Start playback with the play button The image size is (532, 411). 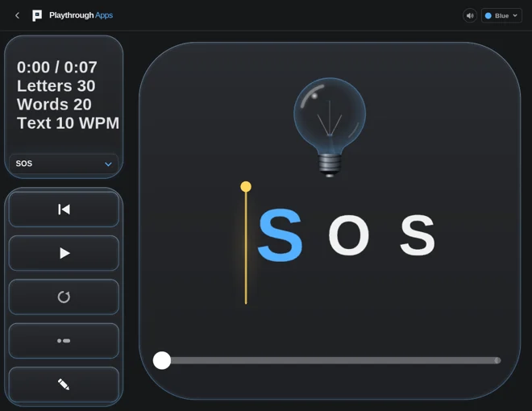64,253
